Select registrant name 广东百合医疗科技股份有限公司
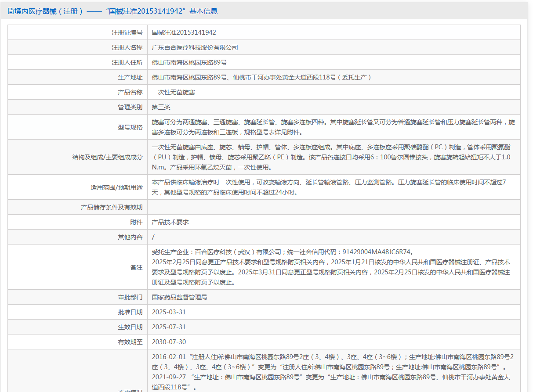 (x=195, y=47)
